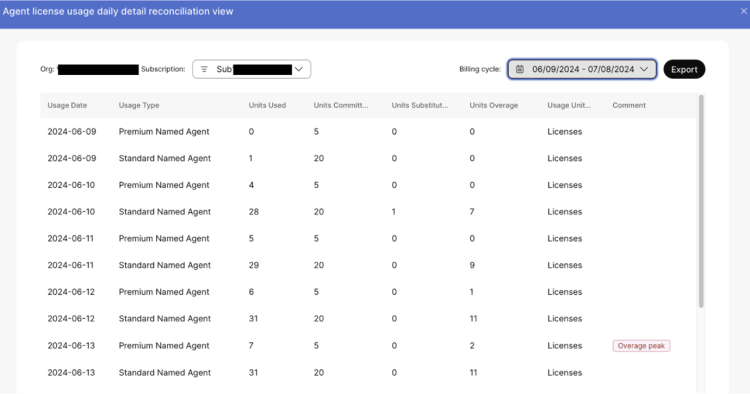Click the Export button

point(684,69)
